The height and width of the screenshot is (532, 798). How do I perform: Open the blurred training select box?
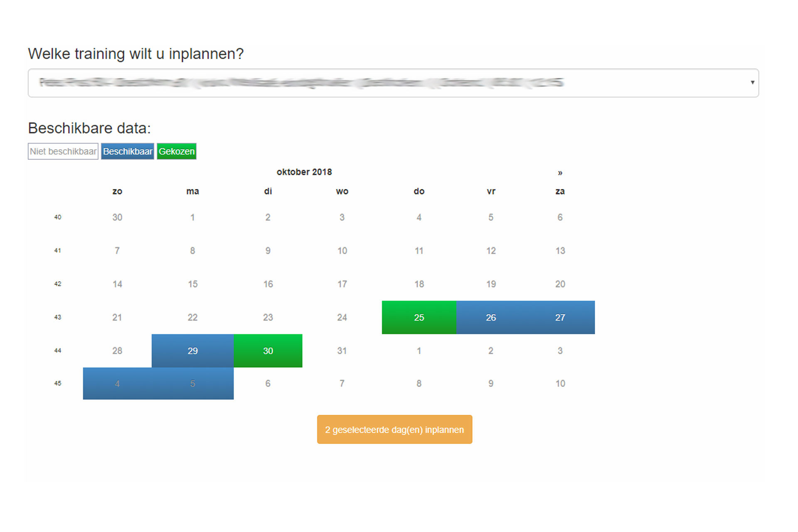tap(393, 83)
